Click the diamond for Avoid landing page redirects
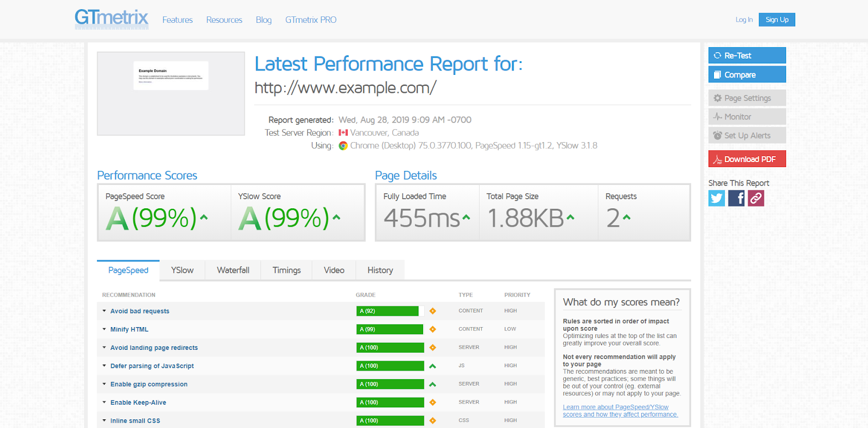Screen dimensions: 868x428 pos(432,348)
